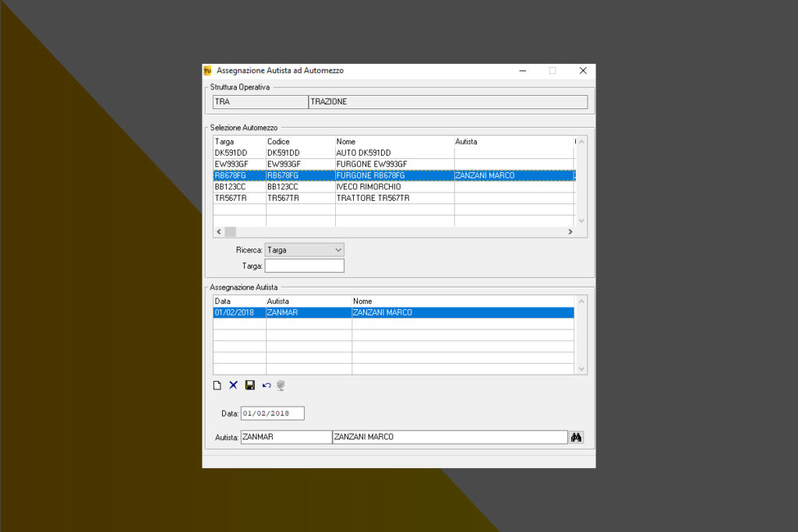The image size is (798, 532).
Task: Click the Targa search input field
Action: tap(305, 266)
